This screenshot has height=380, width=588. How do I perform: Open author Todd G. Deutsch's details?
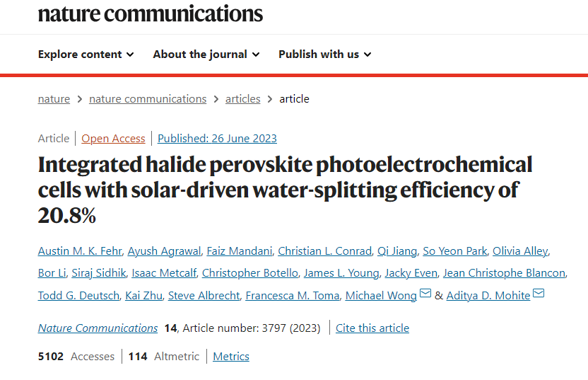click(78, 296)
